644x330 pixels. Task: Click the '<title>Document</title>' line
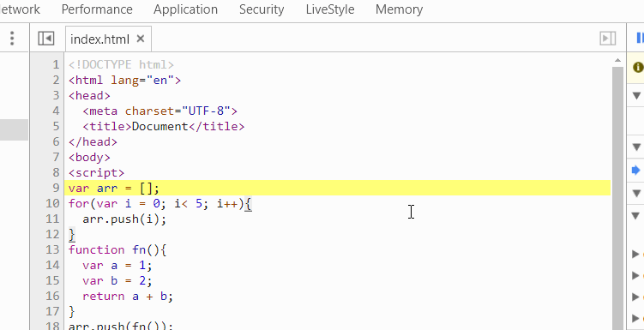[164, 126]
